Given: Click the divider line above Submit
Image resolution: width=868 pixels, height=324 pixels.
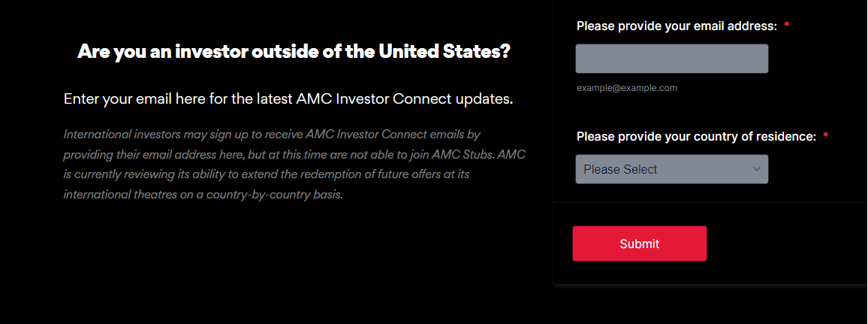Looking at the screenshot, I should coord(710,203).
